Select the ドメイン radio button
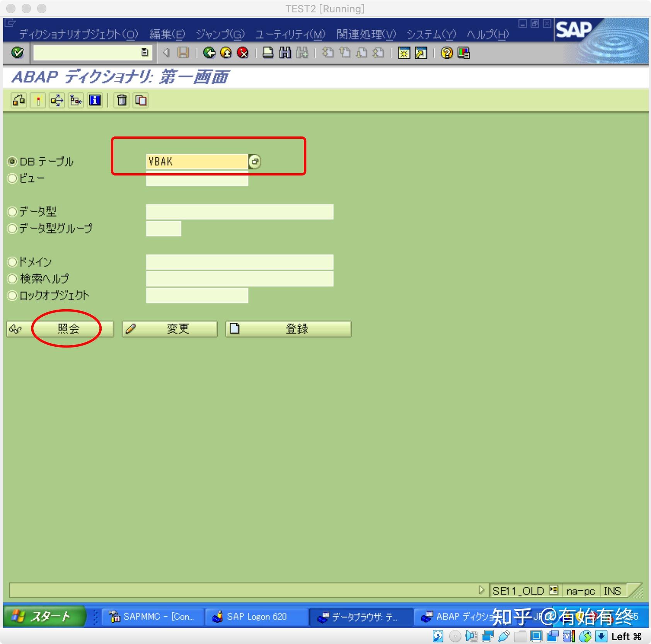 13,262
